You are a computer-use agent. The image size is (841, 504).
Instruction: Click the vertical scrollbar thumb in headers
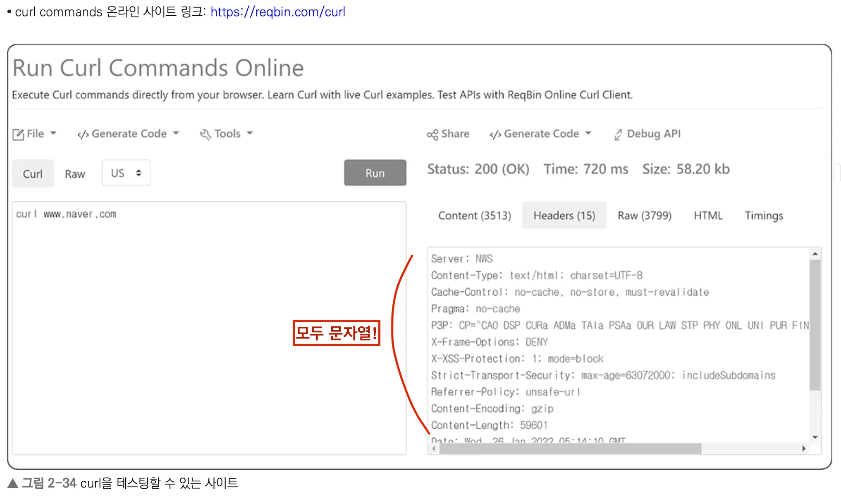pyautogui.click(x=815, y=325)
